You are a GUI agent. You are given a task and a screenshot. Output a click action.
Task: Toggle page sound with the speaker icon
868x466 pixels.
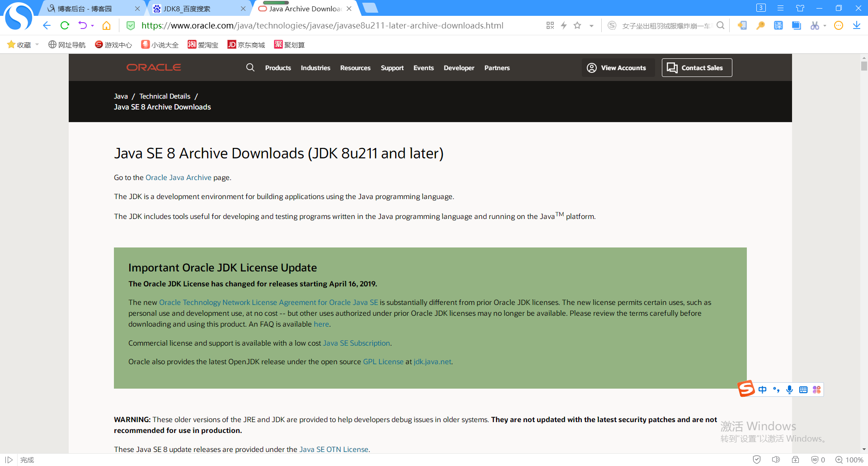click(776, 460)
